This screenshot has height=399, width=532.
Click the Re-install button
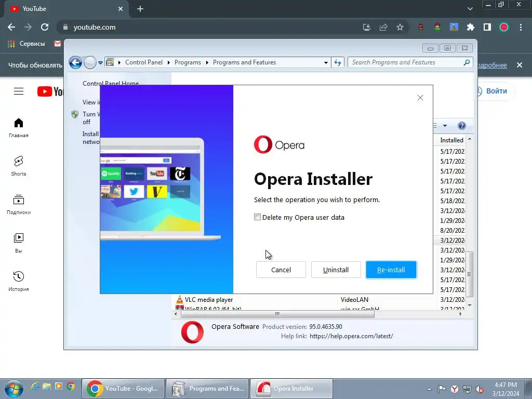coord(391,270)
